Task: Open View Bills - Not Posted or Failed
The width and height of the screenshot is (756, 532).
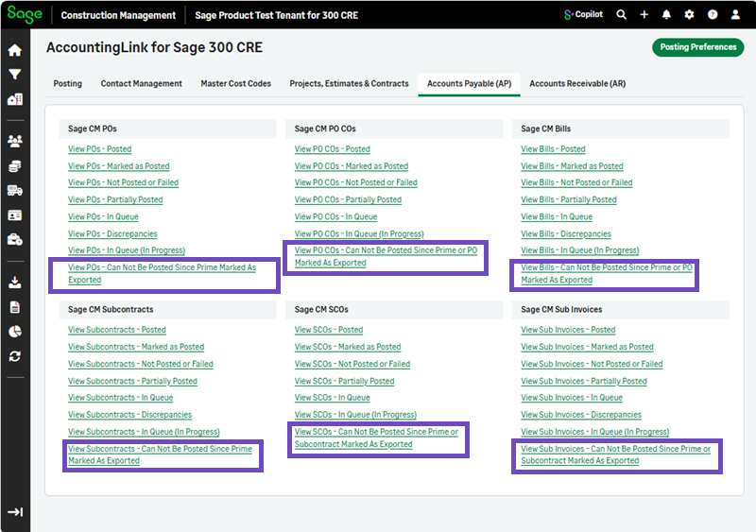Action: coord(576,182)
